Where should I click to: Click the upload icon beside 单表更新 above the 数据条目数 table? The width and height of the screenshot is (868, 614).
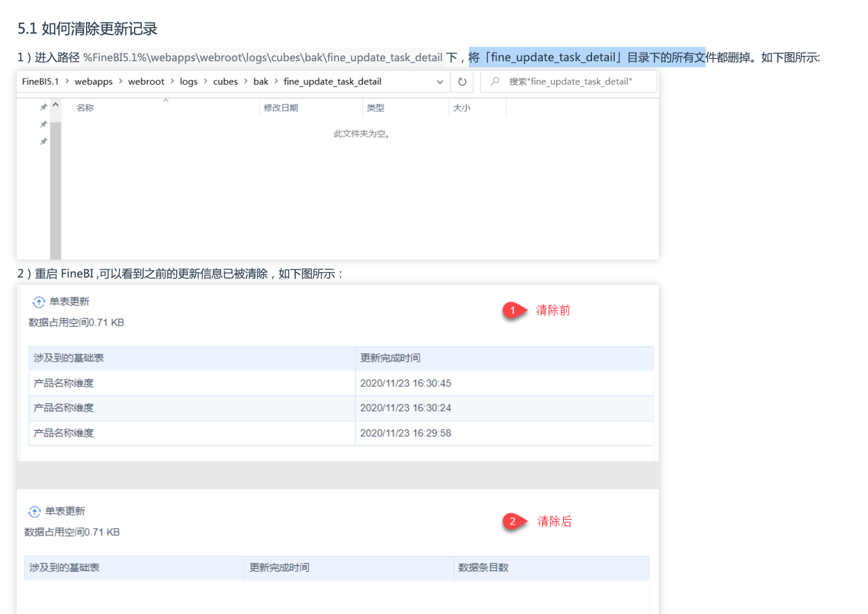click(x=35, y=511)
